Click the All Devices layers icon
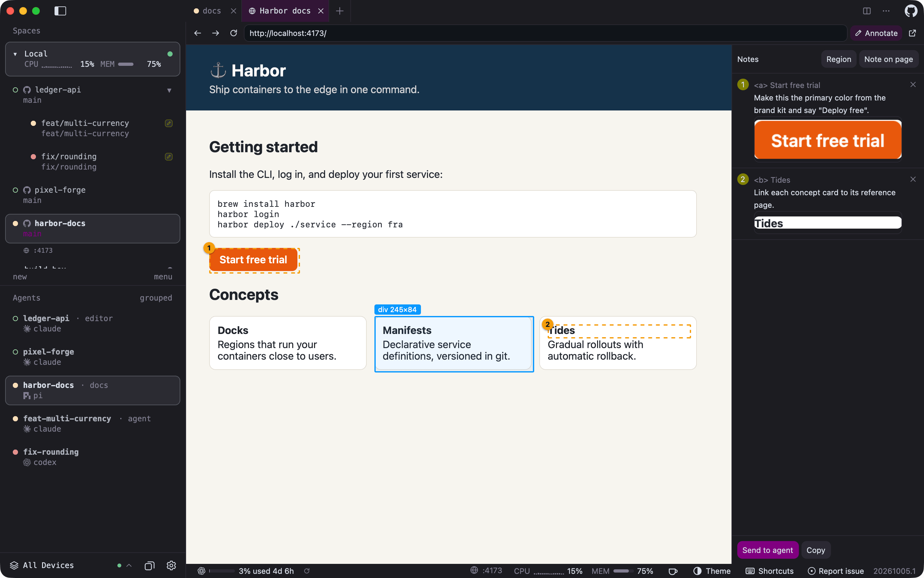The height and width of the screenshot is (578, 924). 14,565
